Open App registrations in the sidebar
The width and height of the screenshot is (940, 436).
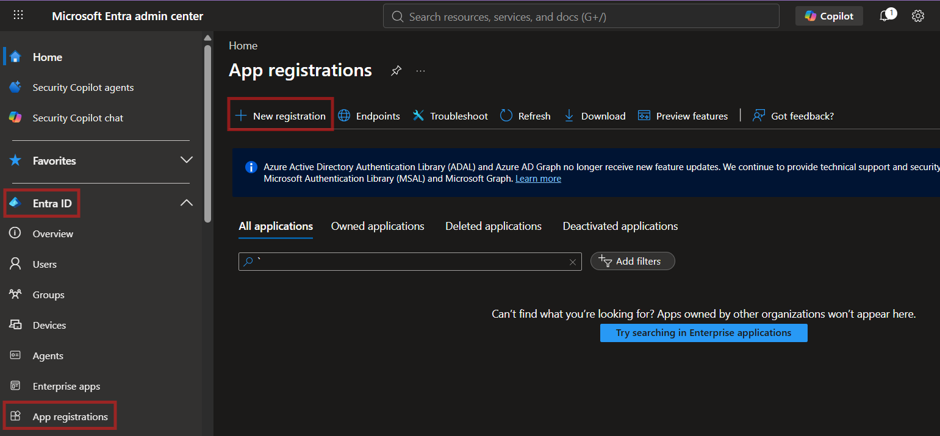[x=70, y=416]
